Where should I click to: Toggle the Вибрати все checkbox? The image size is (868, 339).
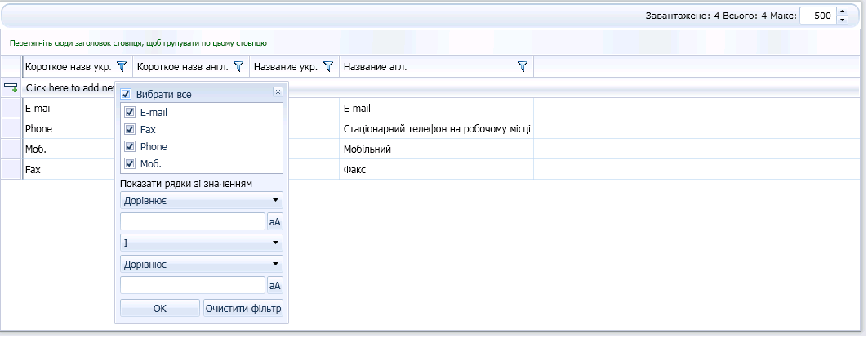[x=126, y=95]
